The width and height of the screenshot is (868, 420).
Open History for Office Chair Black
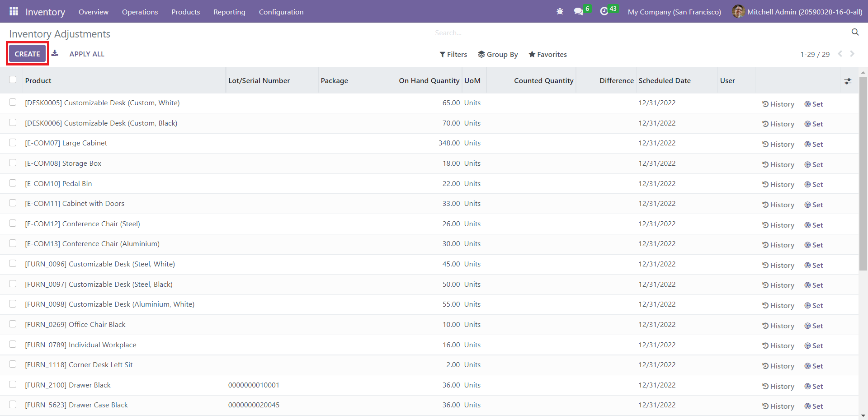click(x=778, y=326)
